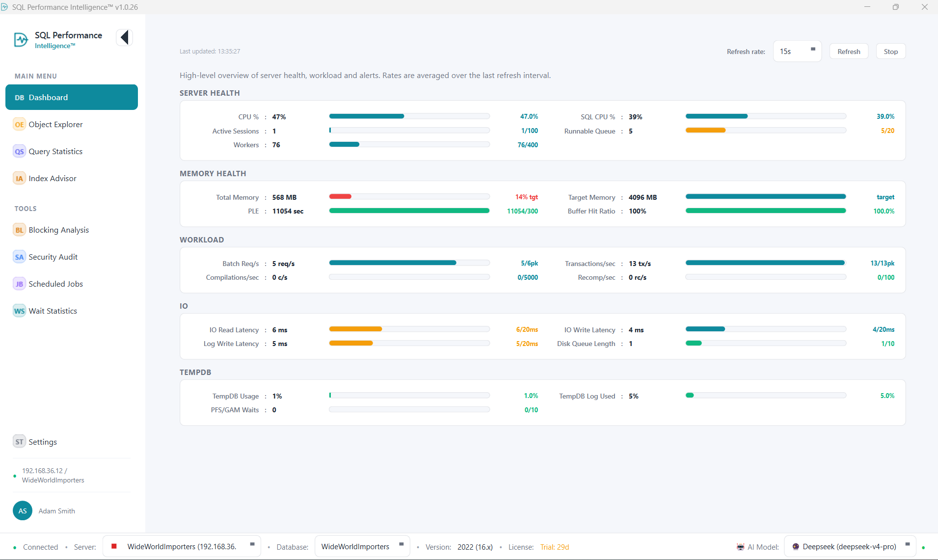Click the QS Query Statistics icon
938x560 pixels.
pyautogui.click(x=19, y=152)
